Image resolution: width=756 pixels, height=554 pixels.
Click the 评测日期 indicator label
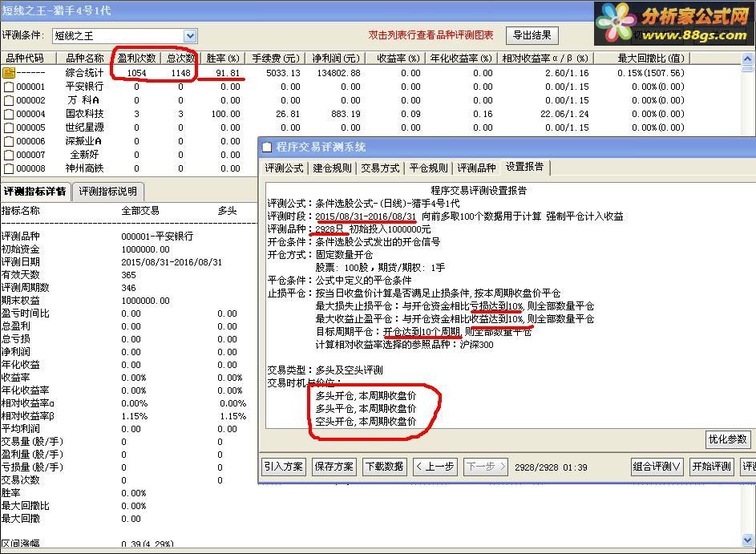point(21,262)
